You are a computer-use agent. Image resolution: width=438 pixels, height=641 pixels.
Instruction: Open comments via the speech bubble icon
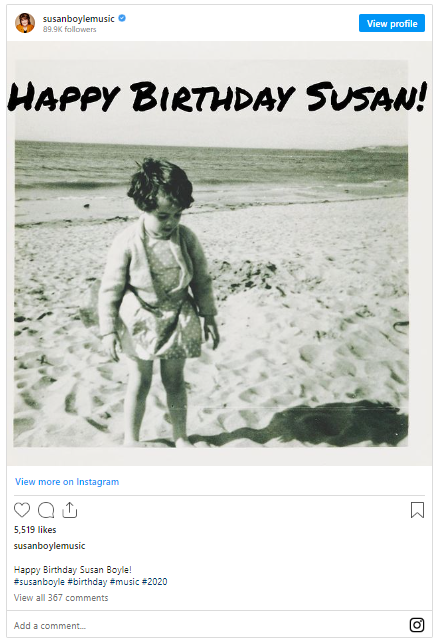[46, 510]
